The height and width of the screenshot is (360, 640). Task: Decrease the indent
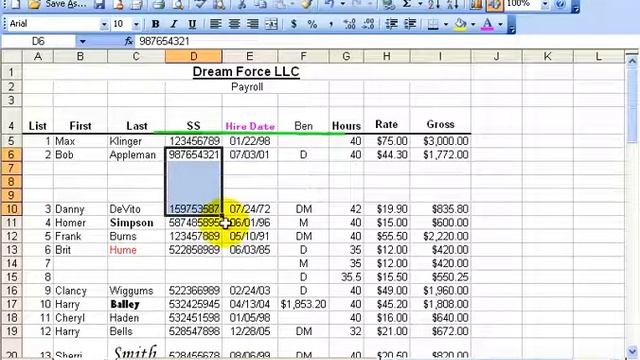pos(391,24)
